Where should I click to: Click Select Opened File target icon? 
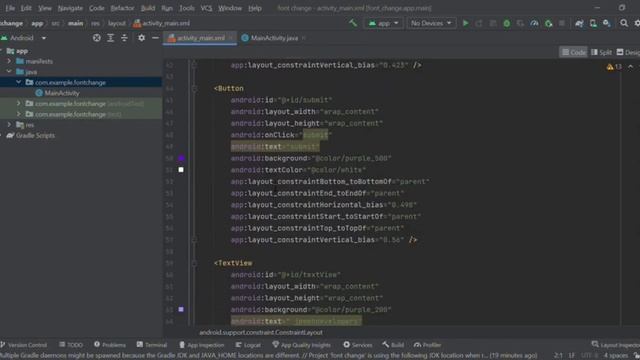pos(97,38)
